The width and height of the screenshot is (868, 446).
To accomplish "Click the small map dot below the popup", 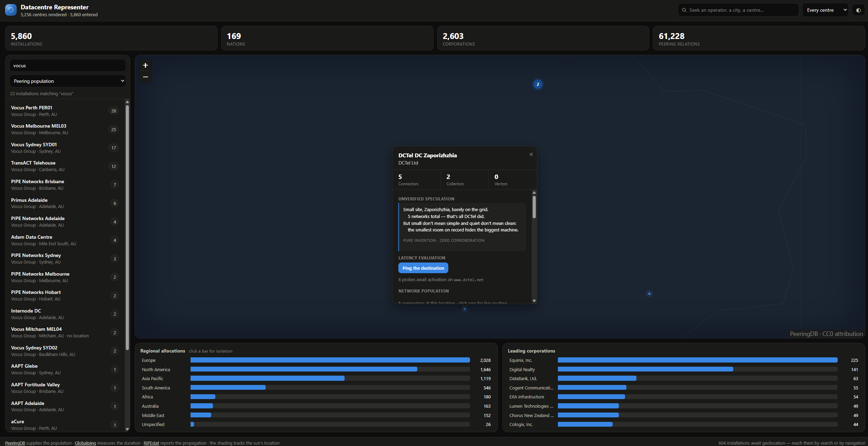I will (464, 309).
